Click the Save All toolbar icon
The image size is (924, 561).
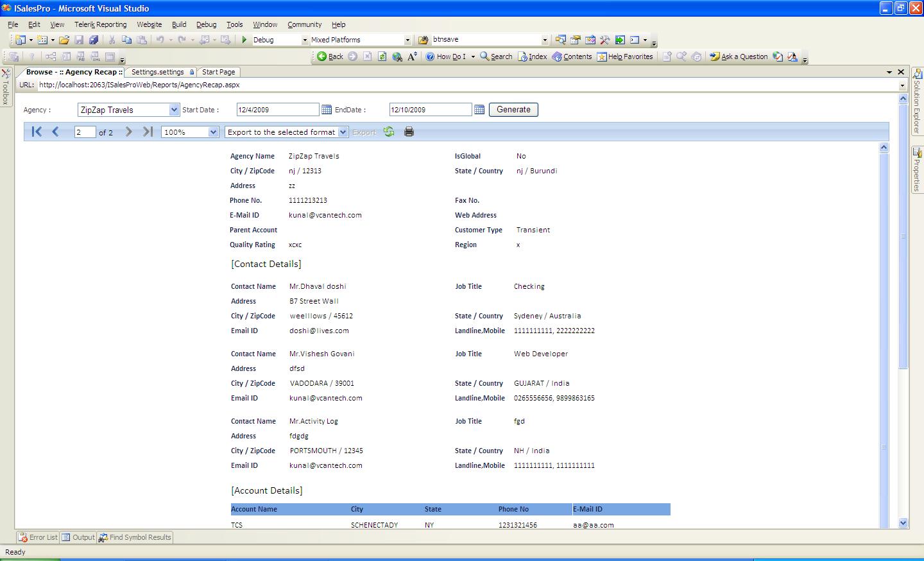(x=94, y=40)
